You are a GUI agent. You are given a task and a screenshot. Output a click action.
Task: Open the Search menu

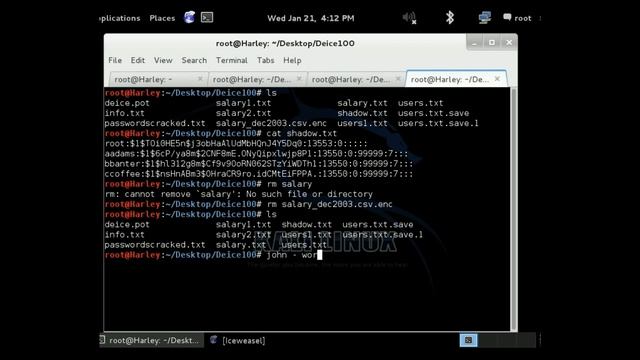tap(194, 60)
